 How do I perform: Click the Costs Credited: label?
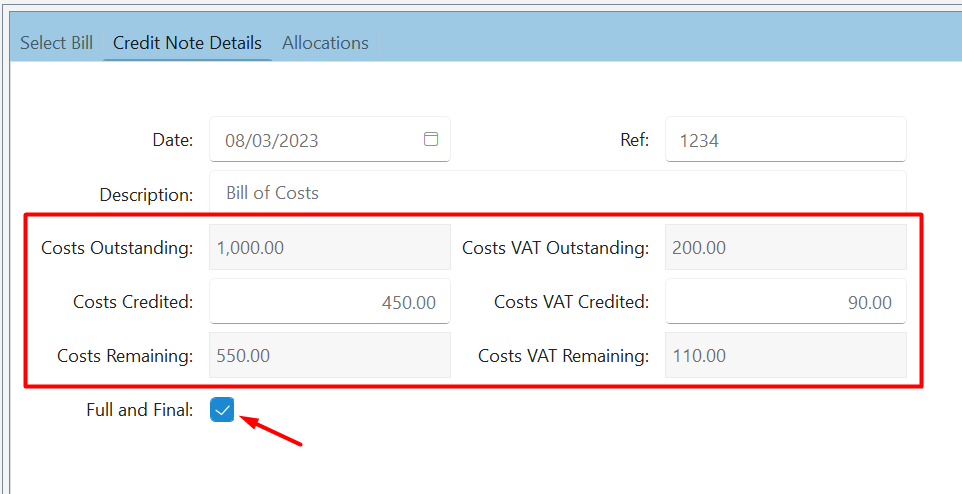click(133, 302)
